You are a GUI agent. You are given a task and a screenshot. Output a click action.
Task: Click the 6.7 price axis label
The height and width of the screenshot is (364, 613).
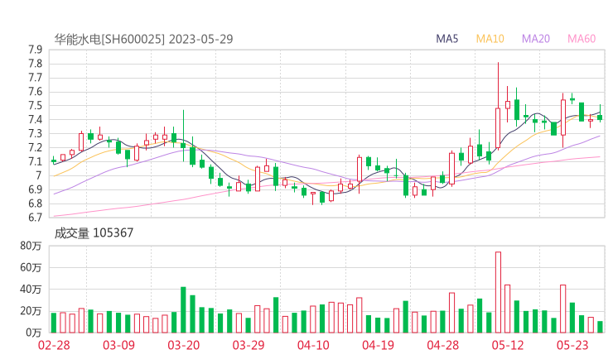point(35,218)
